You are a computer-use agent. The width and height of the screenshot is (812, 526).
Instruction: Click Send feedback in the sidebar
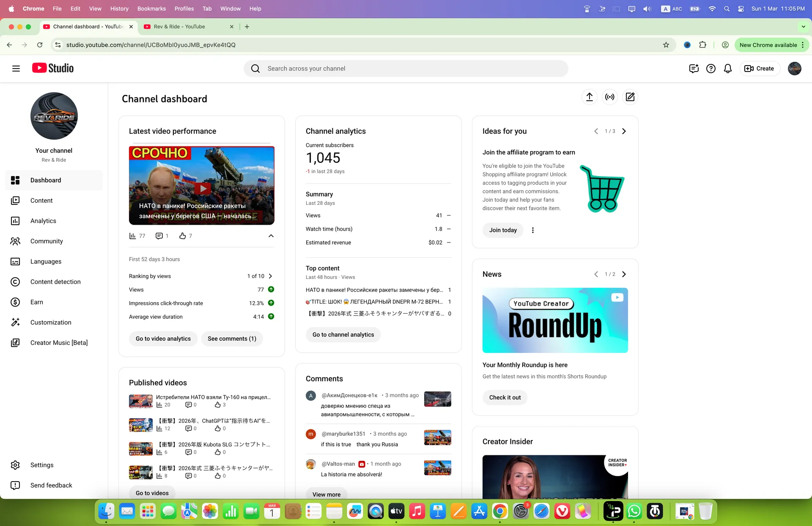[x=54, y=485]
